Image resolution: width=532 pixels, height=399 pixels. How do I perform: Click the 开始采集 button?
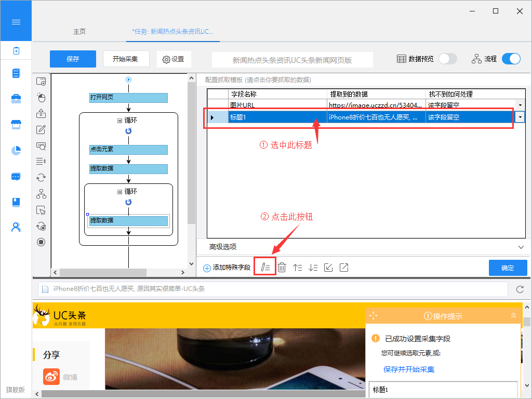tap(125, 59)
